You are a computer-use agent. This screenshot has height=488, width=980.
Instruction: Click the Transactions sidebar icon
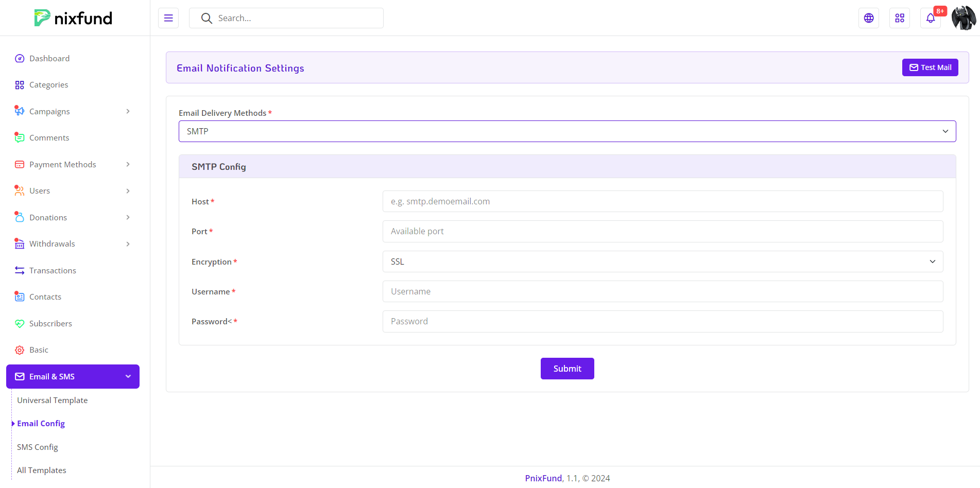pos(20,271)
